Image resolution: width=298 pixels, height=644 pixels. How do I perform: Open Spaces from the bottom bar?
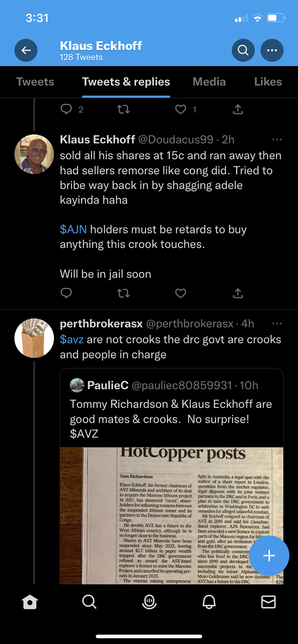[x=149, y=601]
